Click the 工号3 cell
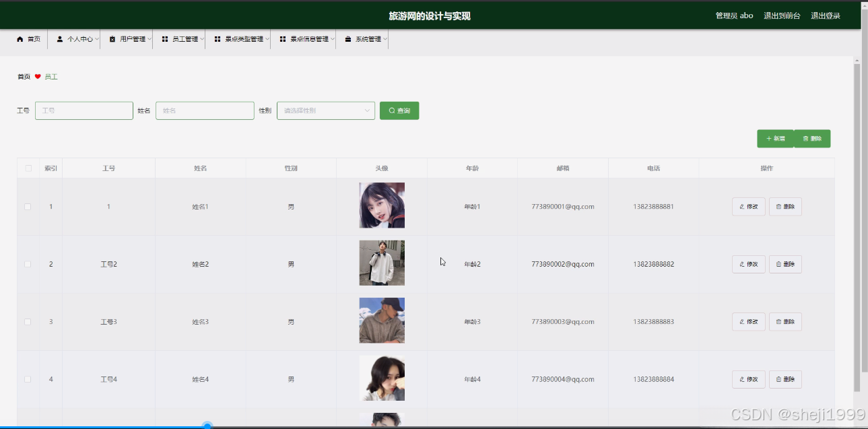This screenshot has height=429, width=868. (108, 322)
